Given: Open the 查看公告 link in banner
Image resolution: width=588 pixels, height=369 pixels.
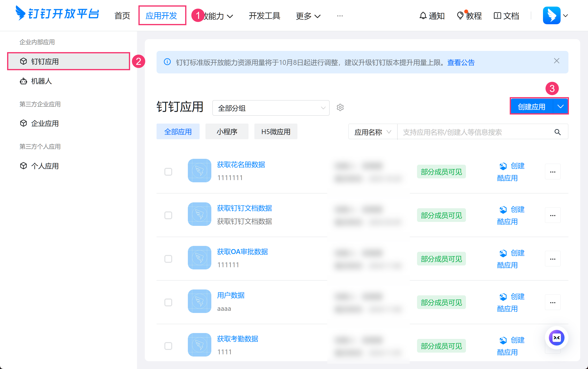Looking at the screenshot, I should tap(461, 62).
